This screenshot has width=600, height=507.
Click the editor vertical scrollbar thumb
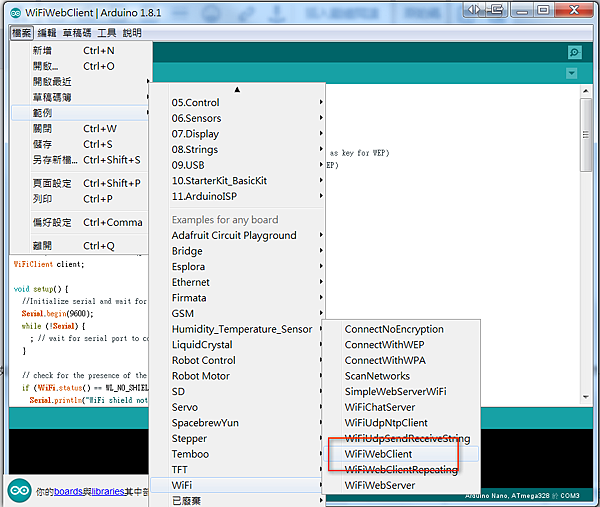[585, 135]
